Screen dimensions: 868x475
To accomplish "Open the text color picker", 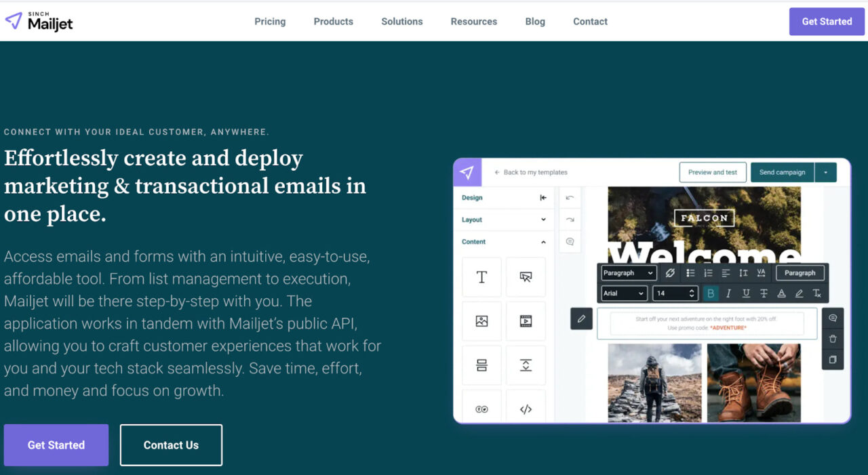I will 781,293.
